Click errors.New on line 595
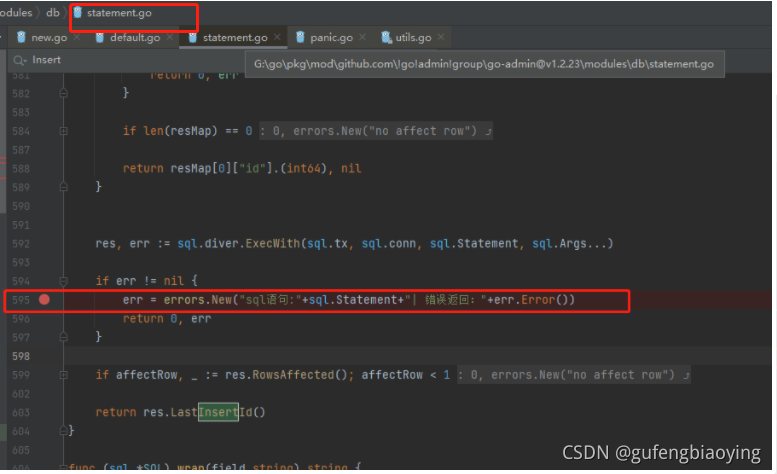 (198, 300)
